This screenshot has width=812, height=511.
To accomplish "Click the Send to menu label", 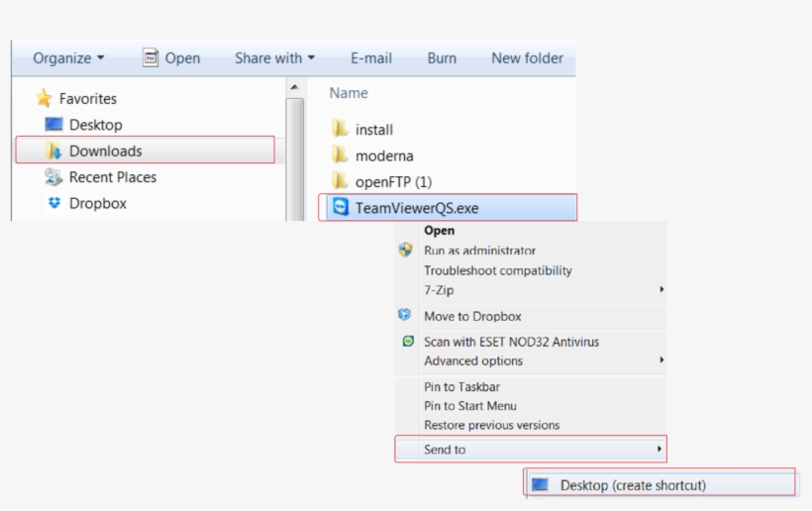I will point(445,450).
